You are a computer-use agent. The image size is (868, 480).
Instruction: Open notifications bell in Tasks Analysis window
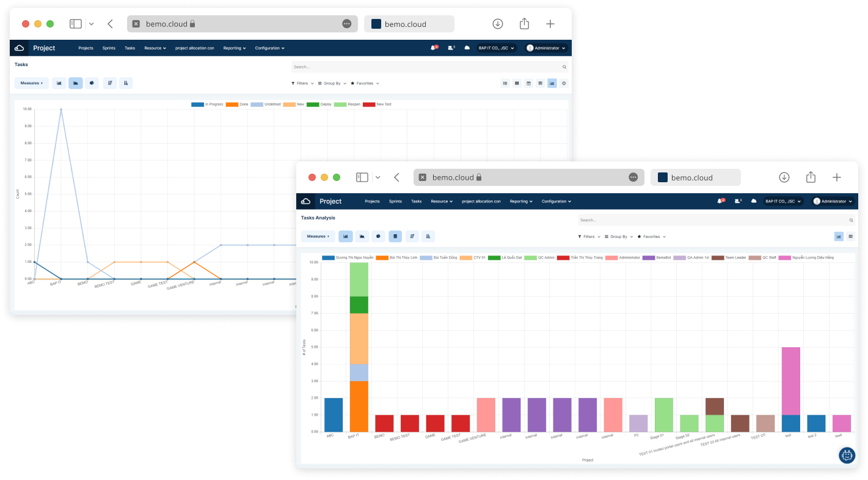pyautogui.click(x=721, y=201)
